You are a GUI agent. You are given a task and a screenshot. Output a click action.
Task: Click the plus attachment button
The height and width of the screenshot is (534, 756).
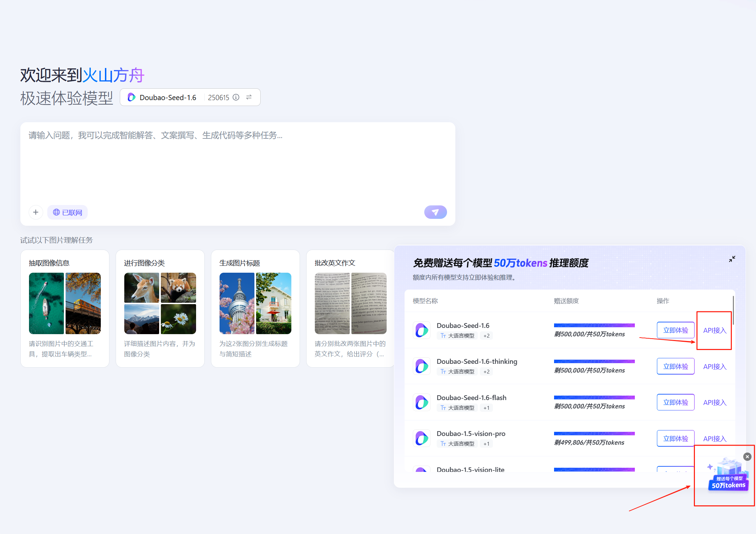pyautogui.click(x=36, y=212)
